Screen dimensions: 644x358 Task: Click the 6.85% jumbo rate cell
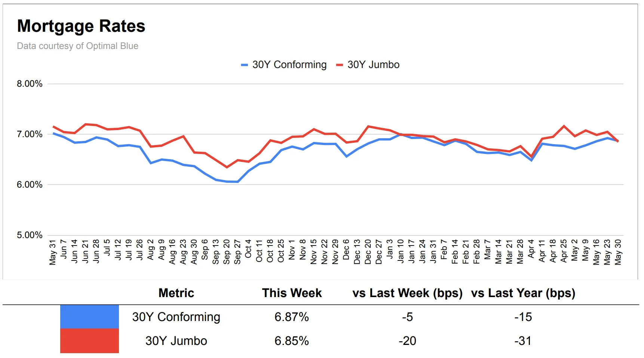coord(292,341)
